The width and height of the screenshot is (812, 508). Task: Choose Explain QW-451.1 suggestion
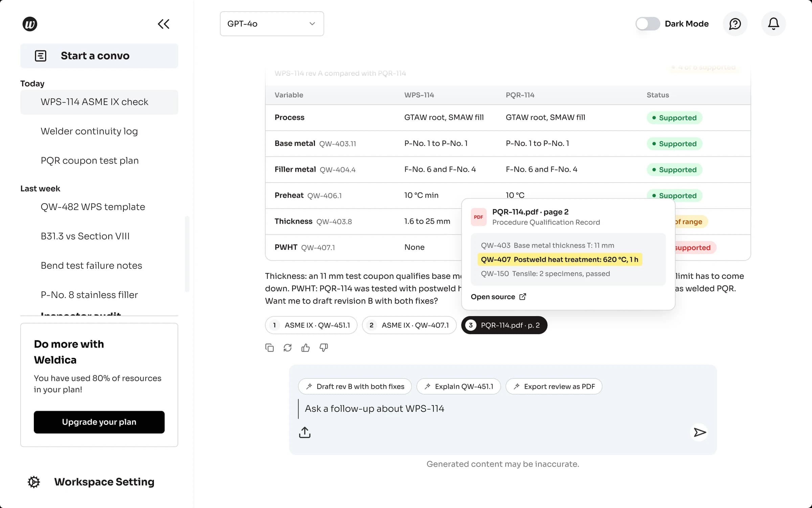point(458,386)
